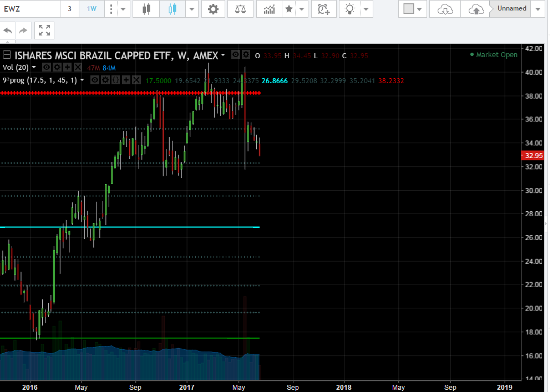
Task: Click the Compare symbols scale icon
Action: tap(241, 9)
